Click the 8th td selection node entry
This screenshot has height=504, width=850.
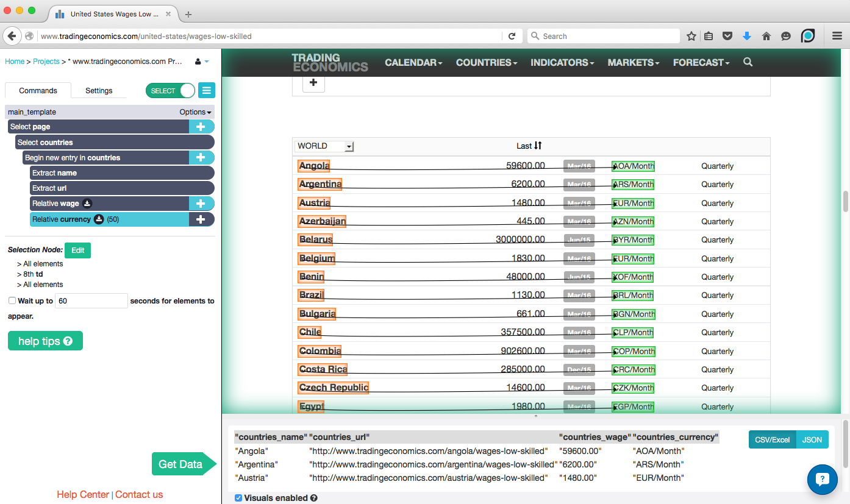point(29,274)
